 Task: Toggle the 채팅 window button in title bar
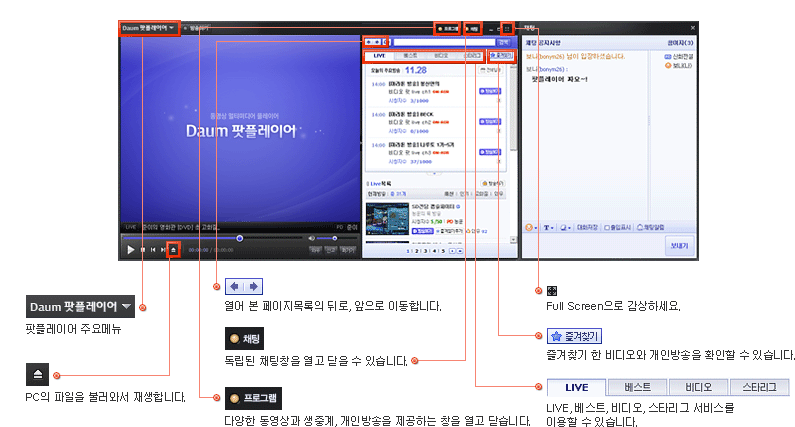473,28
